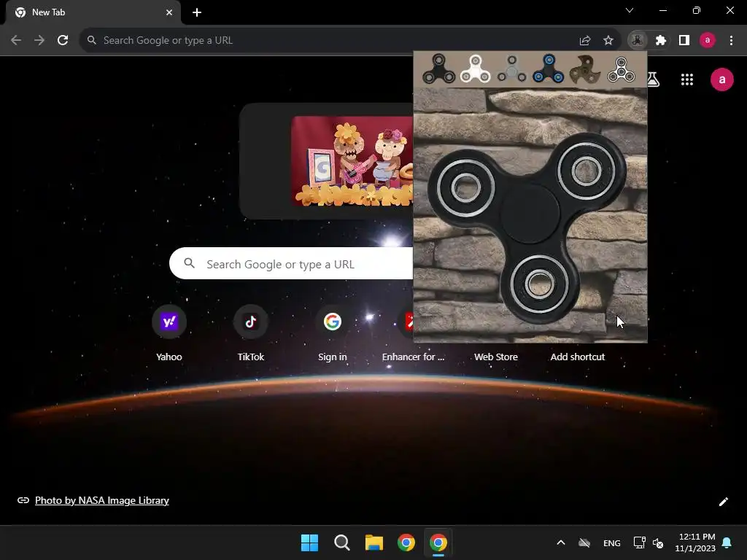Open the clock showing 12:11 PM

coord(695,542)
